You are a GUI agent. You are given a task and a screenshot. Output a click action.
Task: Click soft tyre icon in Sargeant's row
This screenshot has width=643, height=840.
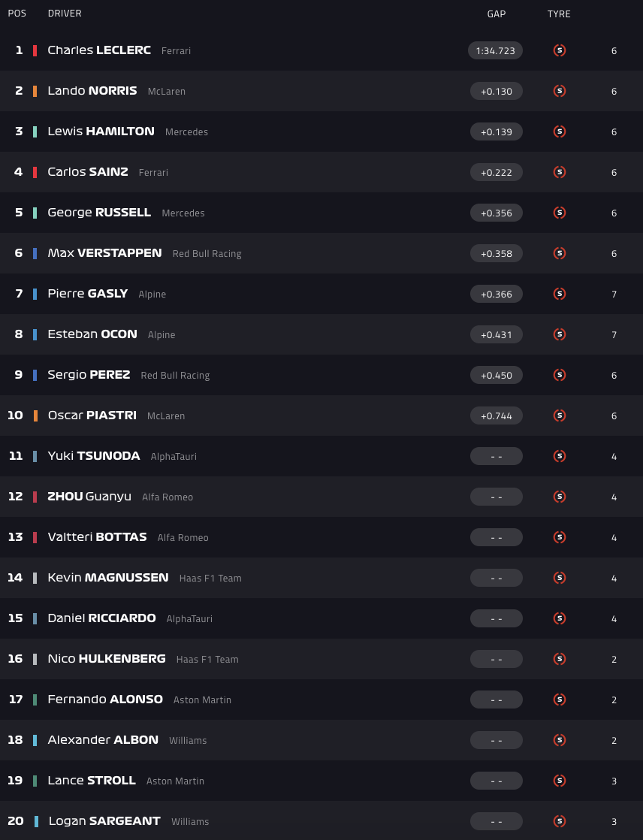[559, 821]
